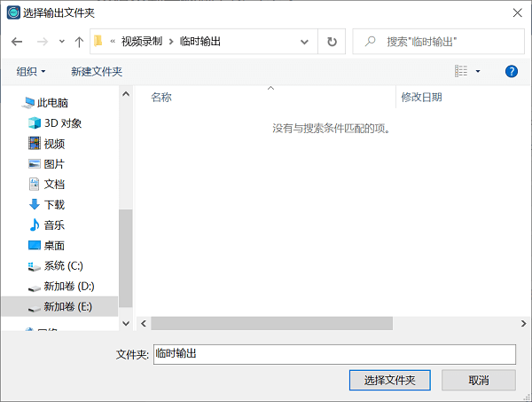The height and width of the screenshot is (402, 532).
Task: Go up one folder level
Action: [79, 42]
